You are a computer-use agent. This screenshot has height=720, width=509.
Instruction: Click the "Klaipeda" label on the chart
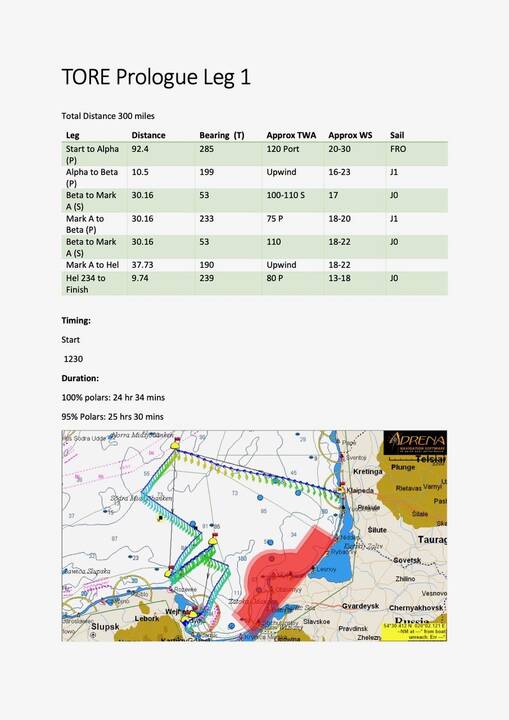[x=360, y=490]
